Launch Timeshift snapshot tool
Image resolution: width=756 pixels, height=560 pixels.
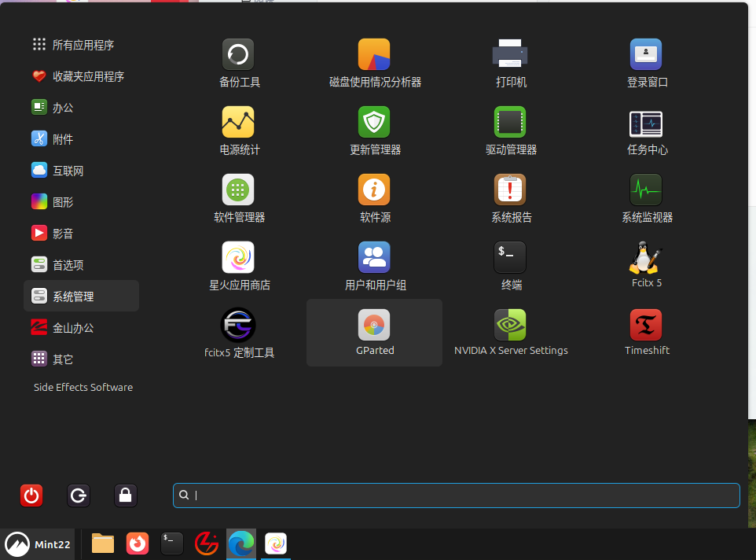(x=647, y=333)
